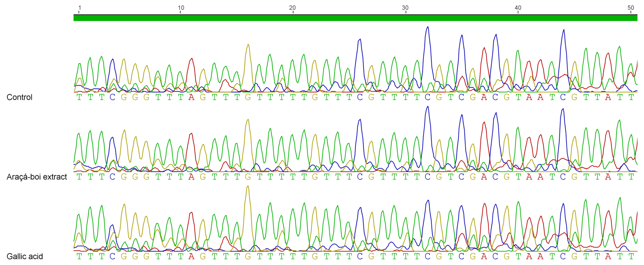Click ruler position marker 1

click(x=79, y=8)
